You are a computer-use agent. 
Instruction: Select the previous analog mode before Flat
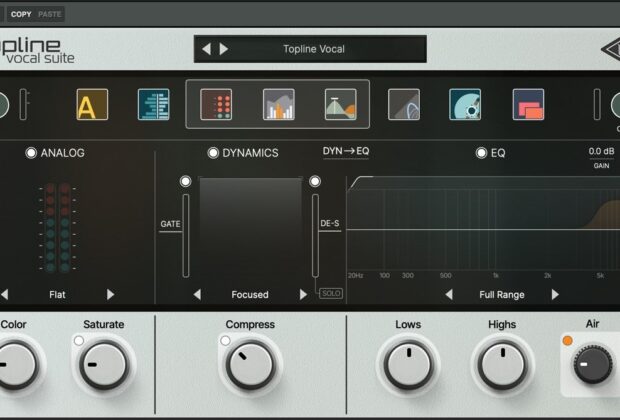pyautogui.click(x=4, y=294)
